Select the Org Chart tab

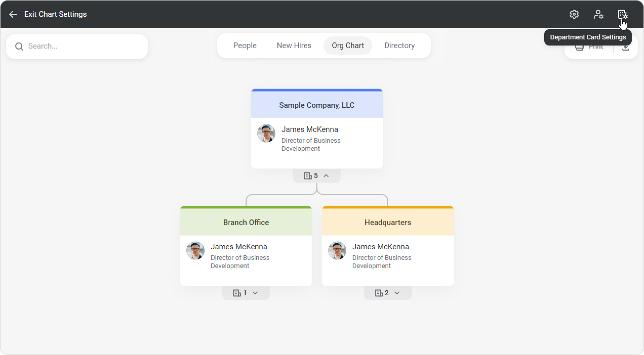[348, 46]
